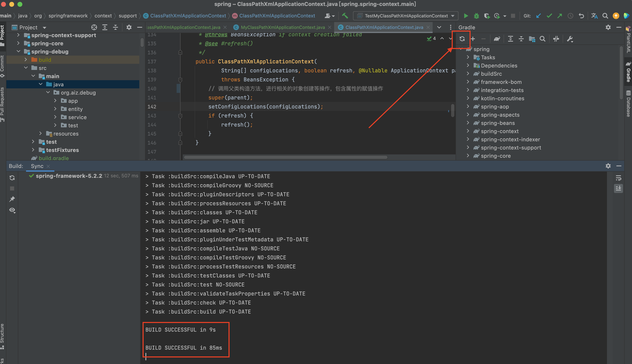
Task: Select the service package
Action: (77, 117)
